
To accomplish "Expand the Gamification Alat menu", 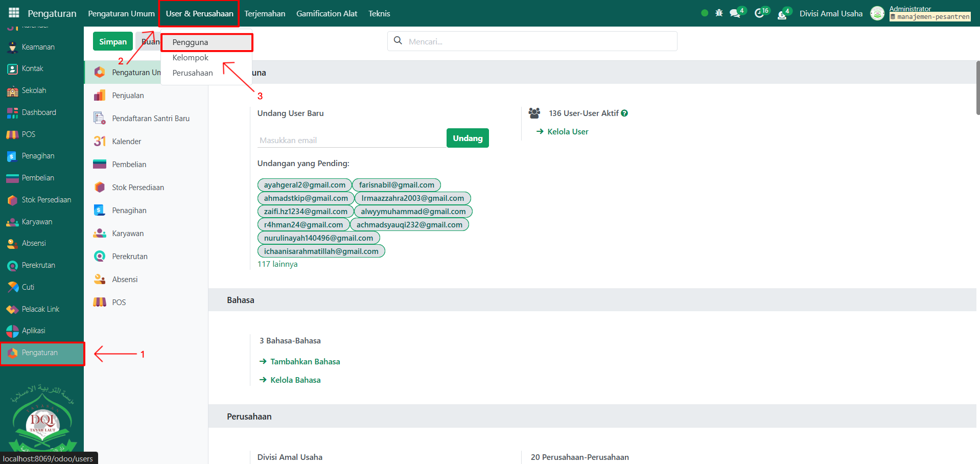I will (x=326, y=14).
